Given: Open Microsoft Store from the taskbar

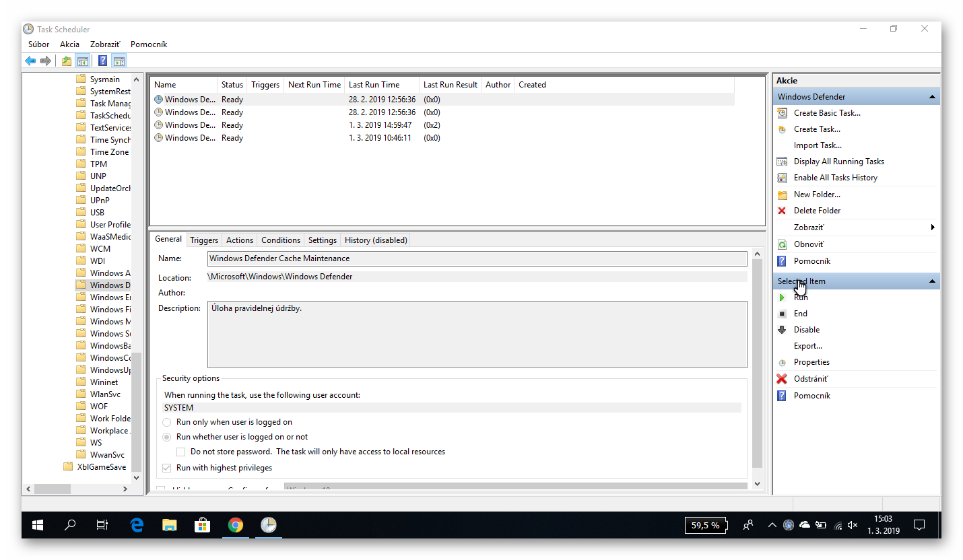Looking at the screenshot, I should (202, 525).
